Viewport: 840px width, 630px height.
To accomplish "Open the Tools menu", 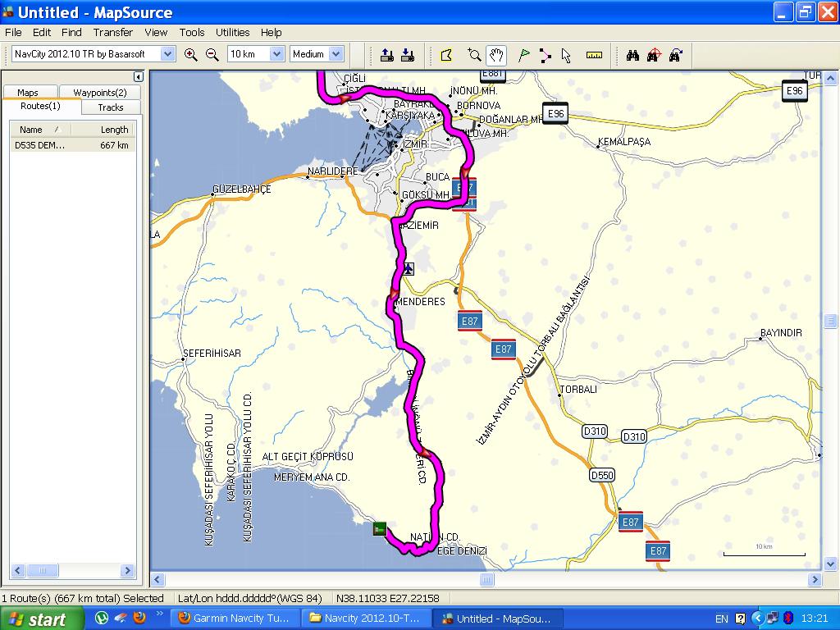I will click(x=192, y=32).
